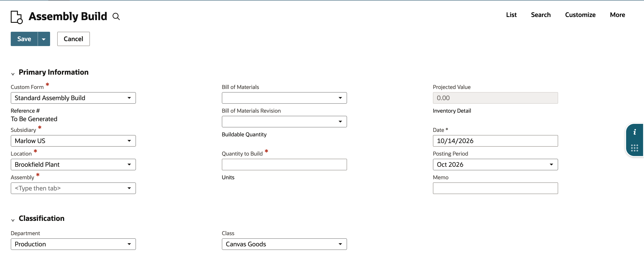Open the Department dropdown showing Production
Screen dimensions: 644x262
pos(73,244)
